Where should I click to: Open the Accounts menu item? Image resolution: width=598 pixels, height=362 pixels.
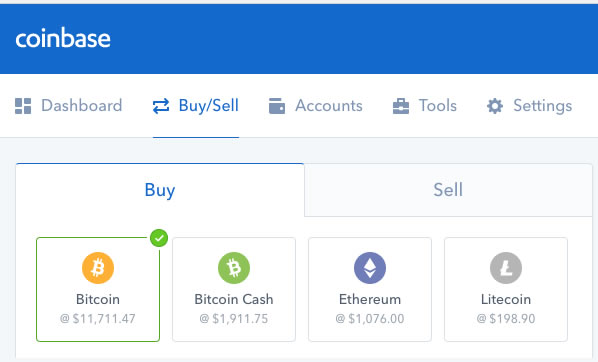pos(315,106)
